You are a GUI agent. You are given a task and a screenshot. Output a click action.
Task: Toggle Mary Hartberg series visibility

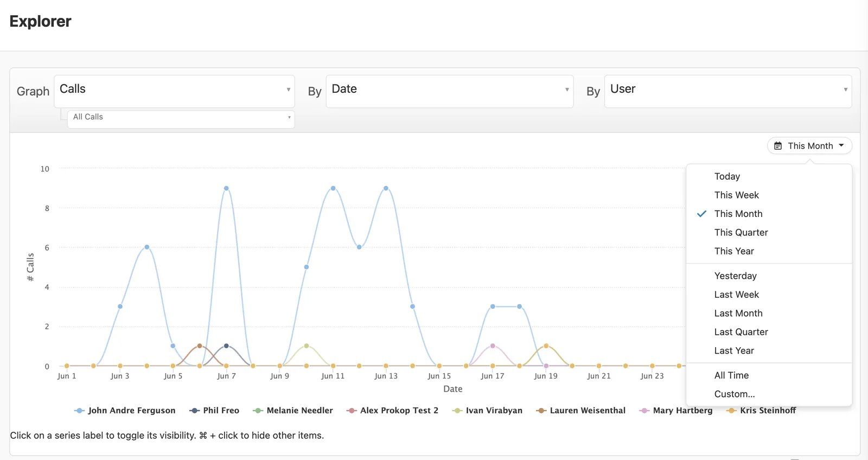tap(676, 411)
